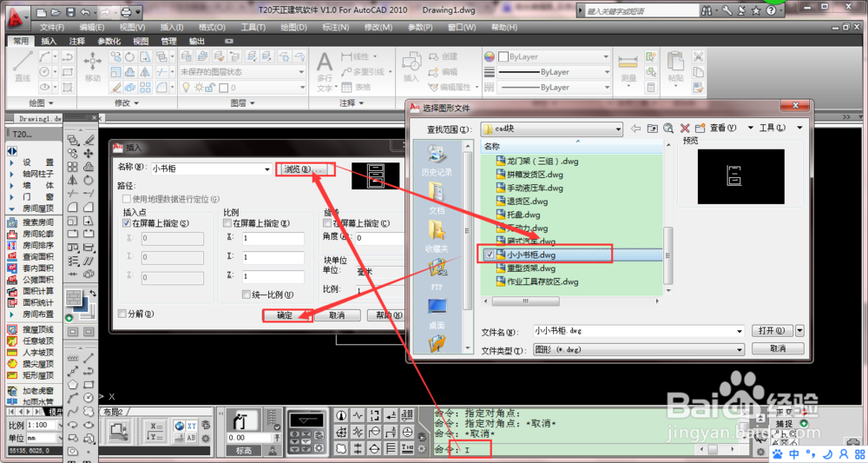The width and height of the screenshot is (868, 463).
Task: Toggle 在屏幕上指定 under 旋转
Action: coord(327,224)
